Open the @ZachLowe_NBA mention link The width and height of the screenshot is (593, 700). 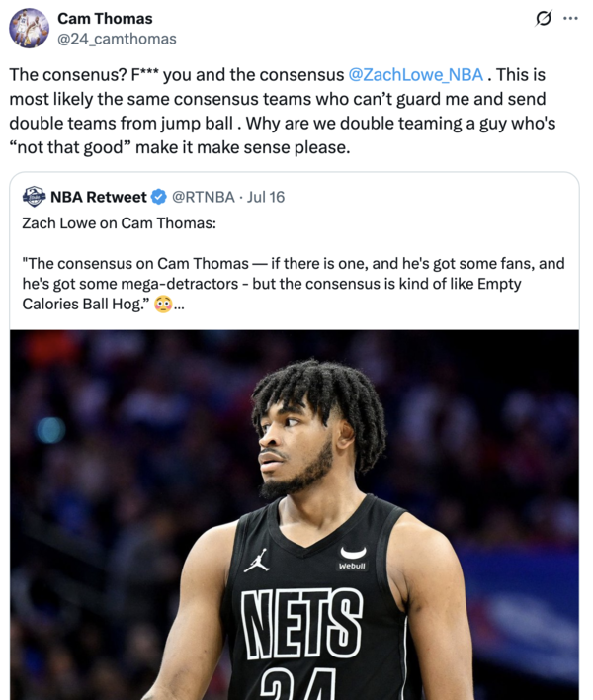(415, 74)
